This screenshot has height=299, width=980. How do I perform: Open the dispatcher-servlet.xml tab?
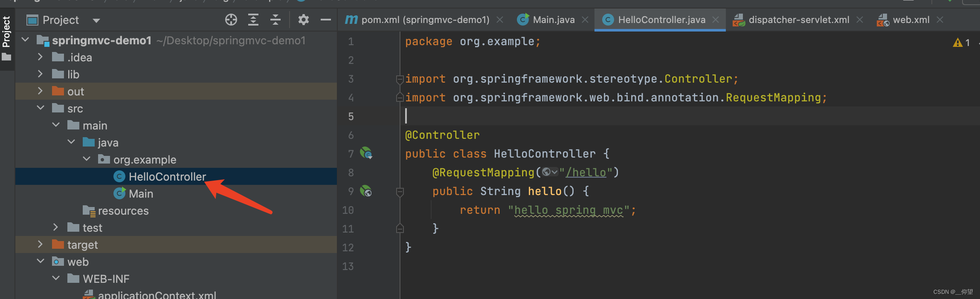click(x=799, y=20)
